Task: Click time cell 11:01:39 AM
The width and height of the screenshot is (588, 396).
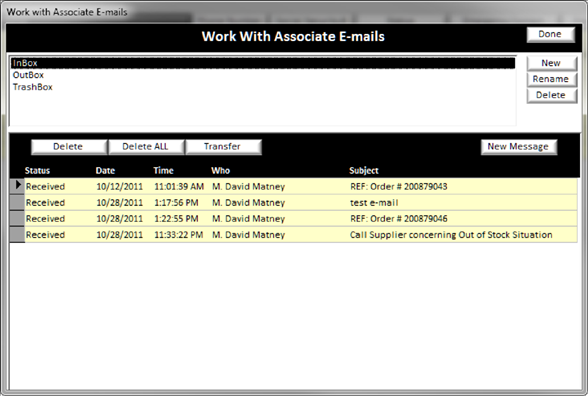Action: (x=179, y=187)
